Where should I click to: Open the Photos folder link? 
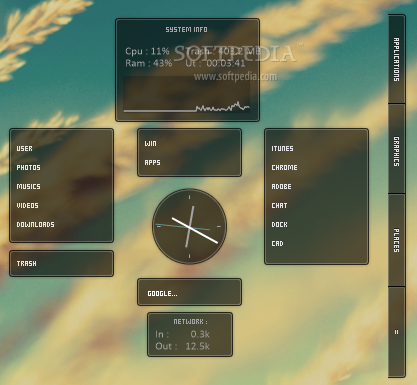tap(28, 168)
